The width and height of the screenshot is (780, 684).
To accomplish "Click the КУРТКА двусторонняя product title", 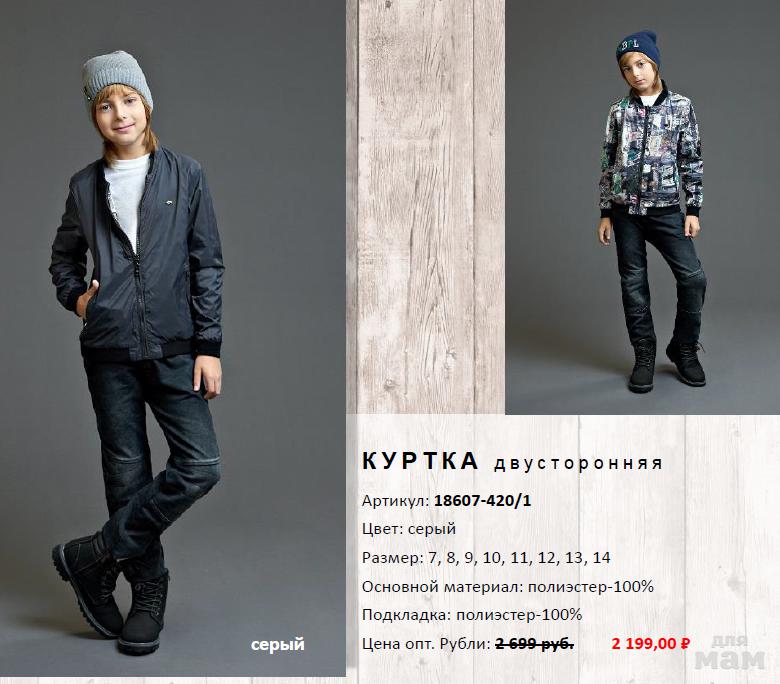I will tap(512, 461).
